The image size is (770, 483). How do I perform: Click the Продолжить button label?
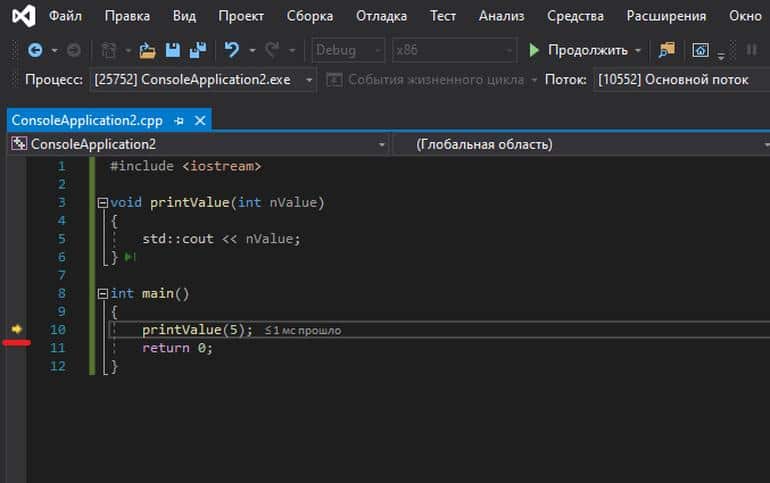point(588,50)
